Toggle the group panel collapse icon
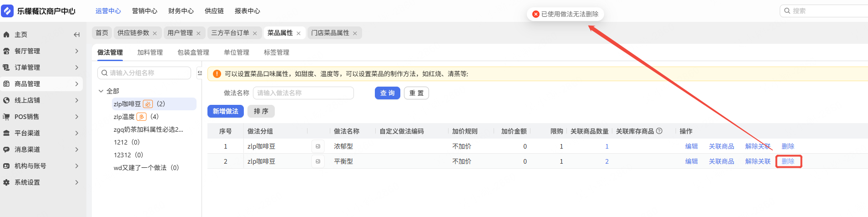This screenshot has height=217, width=868. 200,73
